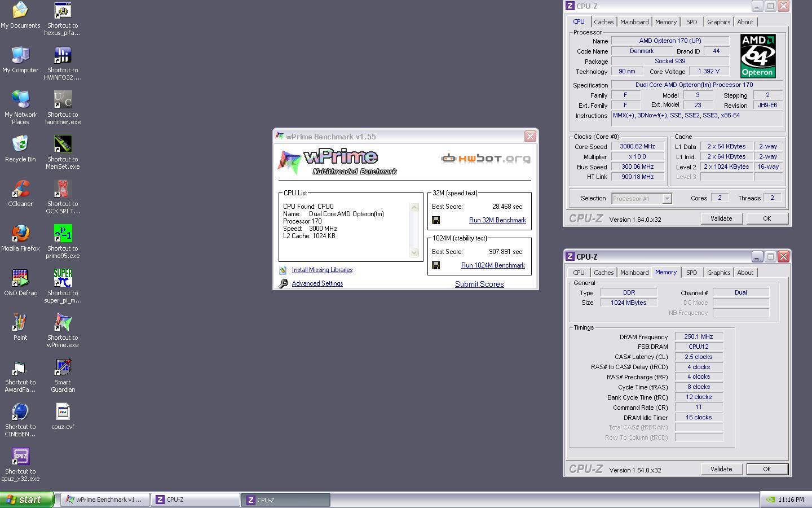812x508 pixels.
Task: Click Validate in lower CPU-Z window
Action: click(x=721, y=469)
